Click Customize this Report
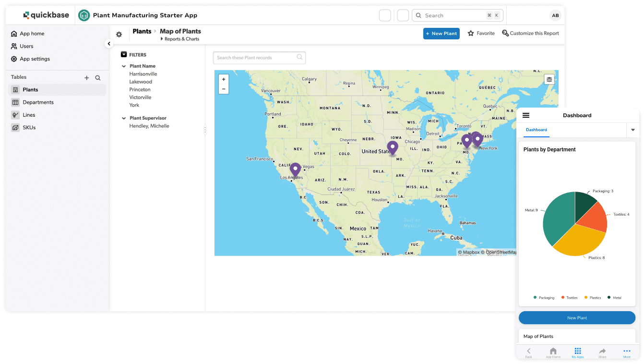 coord(531,33)
